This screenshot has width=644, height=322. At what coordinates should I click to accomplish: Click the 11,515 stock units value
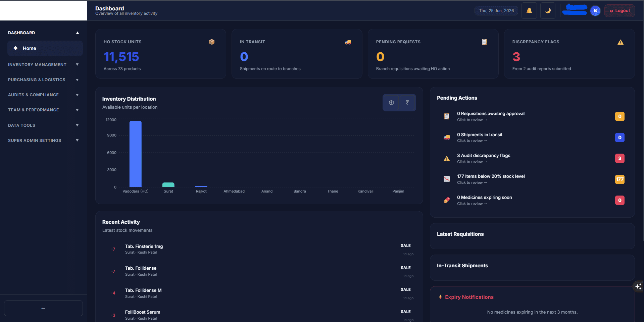(x=121, y=57)
